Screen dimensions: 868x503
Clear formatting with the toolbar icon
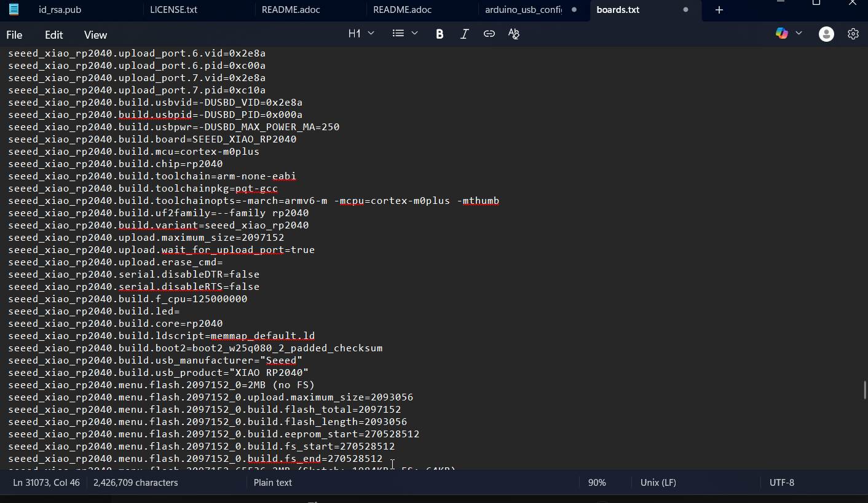pos(514,34)
